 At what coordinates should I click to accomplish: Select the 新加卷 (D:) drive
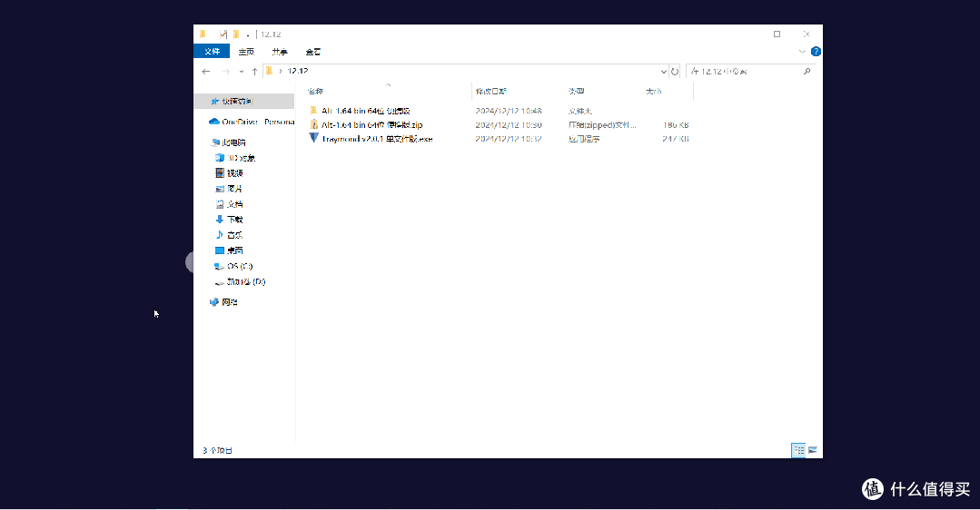point(240,281)
